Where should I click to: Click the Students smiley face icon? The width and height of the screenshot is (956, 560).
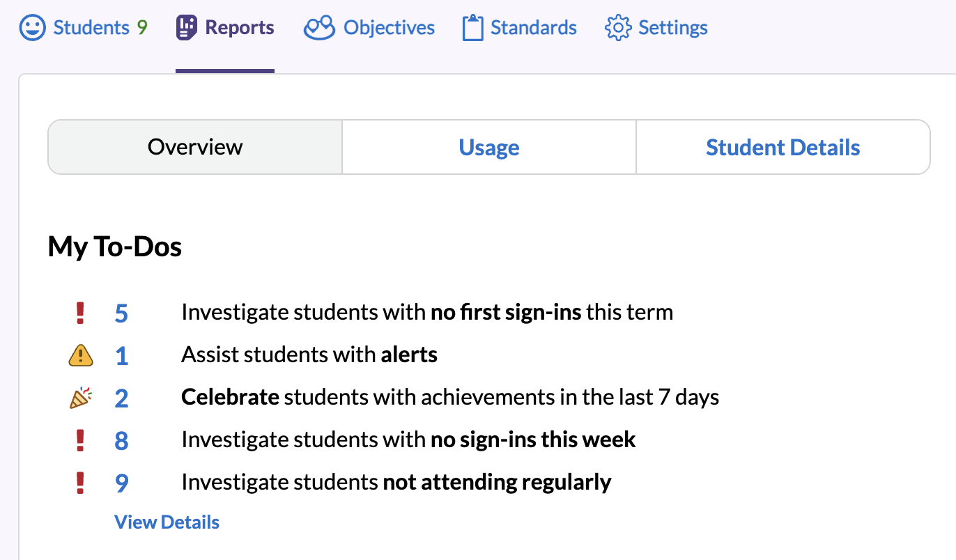(32, 28)
